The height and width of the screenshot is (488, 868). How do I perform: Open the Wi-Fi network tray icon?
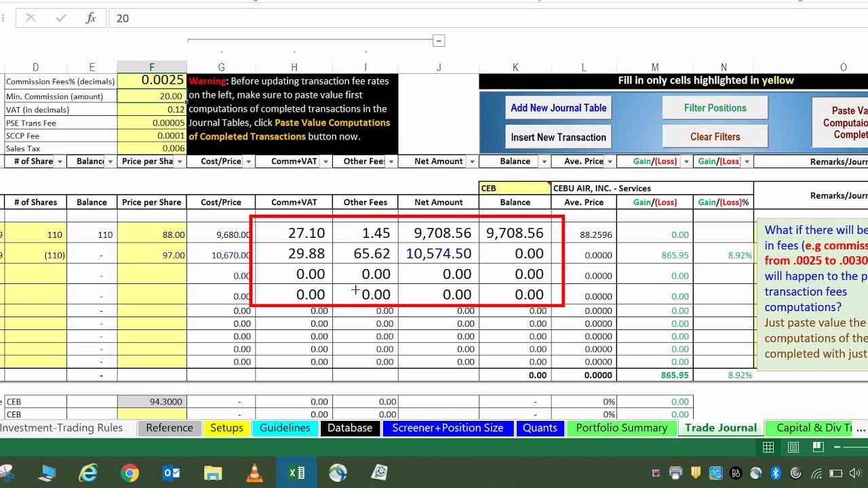pos(816,473)
